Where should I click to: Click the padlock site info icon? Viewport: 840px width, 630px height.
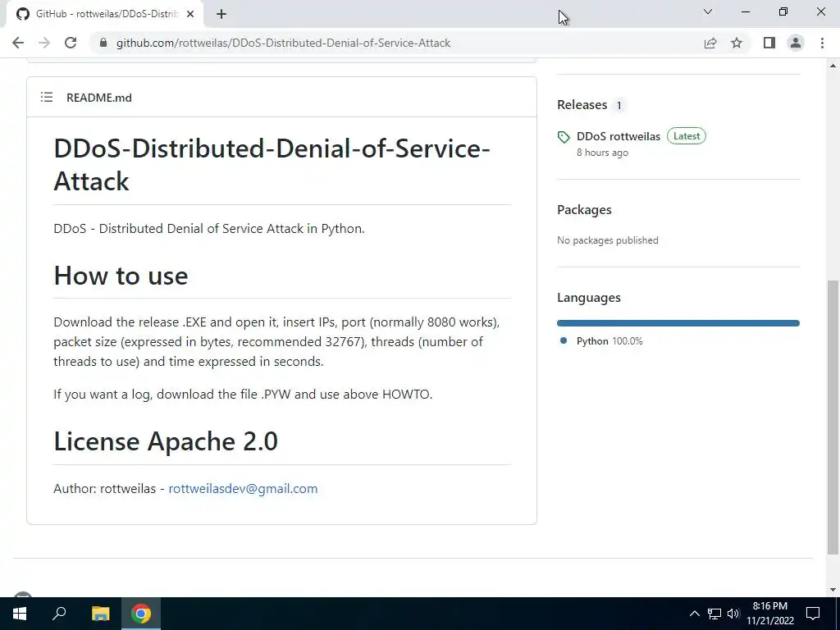pos(103,43)
